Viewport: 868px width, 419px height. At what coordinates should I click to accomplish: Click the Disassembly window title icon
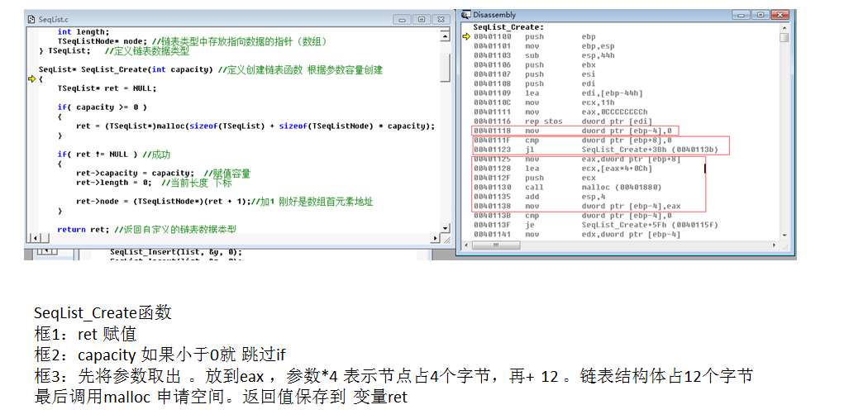(465, 15)
